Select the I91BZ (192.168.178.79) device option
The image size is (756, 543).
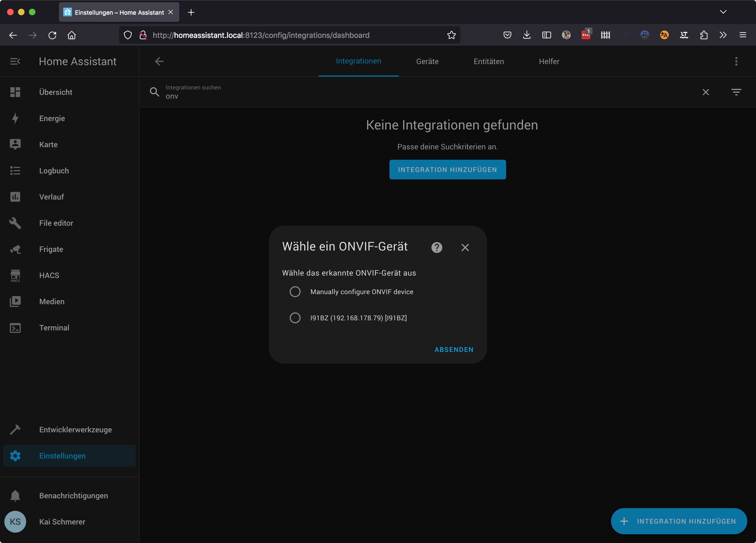click(x=295, y=318)
